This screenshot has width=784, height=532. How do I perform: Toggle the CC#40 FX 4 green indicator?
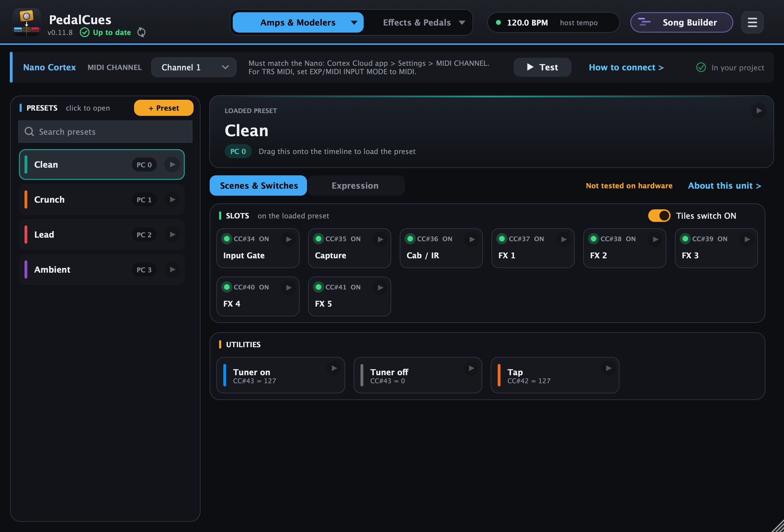click(x=227, y=287)
